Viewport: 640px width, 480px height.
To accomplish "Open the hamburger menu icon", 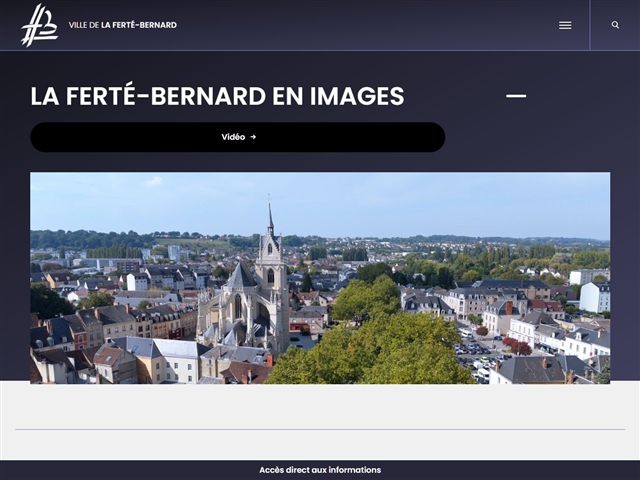I will (565, 25).
